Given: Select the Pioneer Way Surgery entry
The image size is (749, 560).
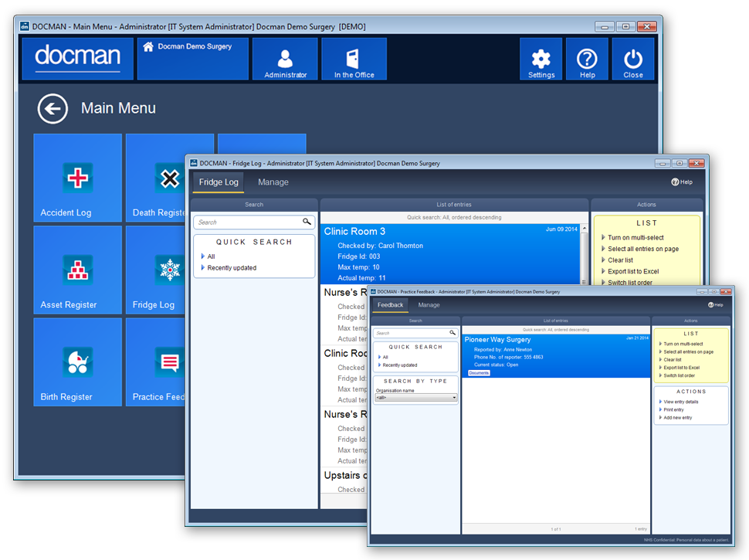Looking at the screenshot, I should pos(556,356).
